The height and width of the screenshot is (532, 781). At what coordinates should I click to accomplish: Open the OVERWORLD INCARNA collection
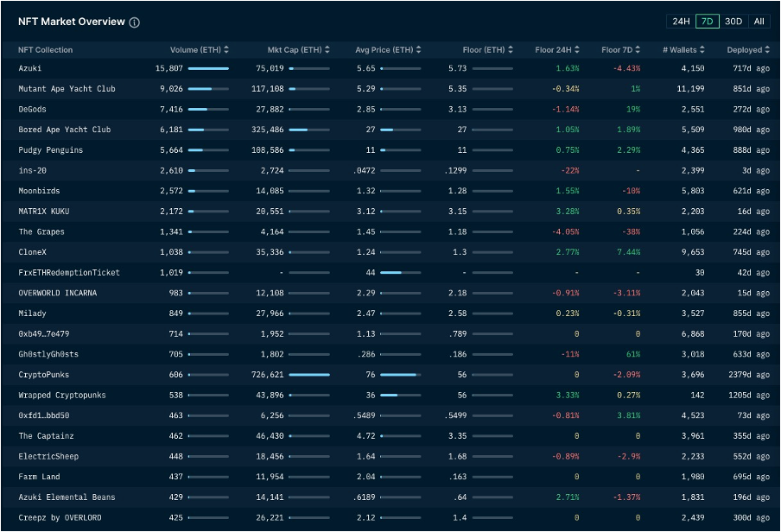pyautogui.click(x=58, y=293)
